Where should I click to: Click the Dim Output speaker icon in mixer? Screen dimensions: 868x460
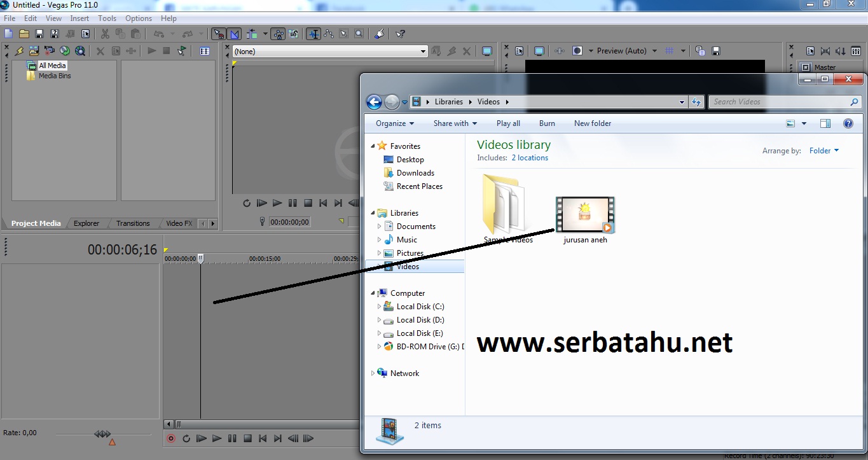[841, 51]
